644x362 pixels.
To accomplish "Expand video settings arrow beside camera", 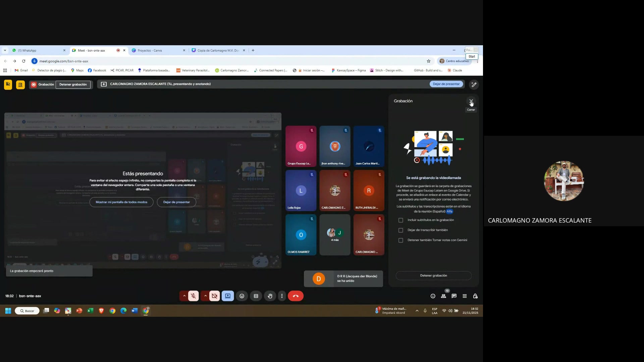I will click(x=205, y=296).
